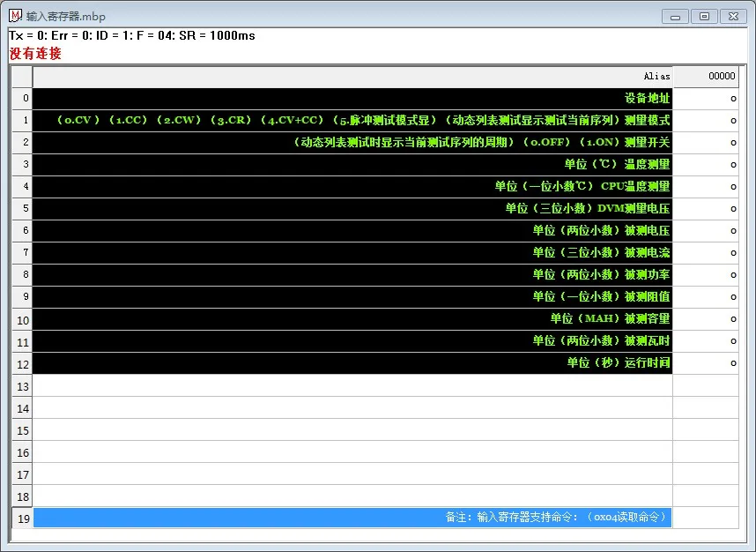This screenshot has height=552, width=756.
Task: Click row header number 19
Action: pyautogui.click(x=22, y=518)
